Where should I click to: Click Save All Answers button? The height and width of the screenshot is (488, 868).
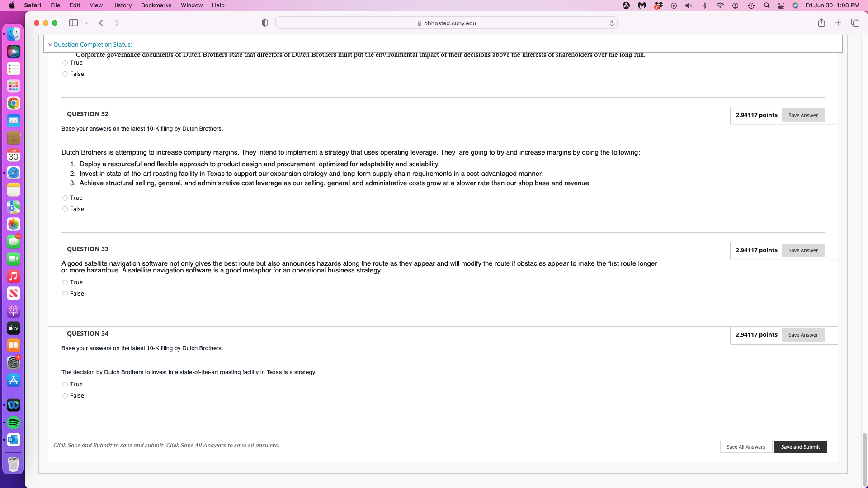coord(745,447)
